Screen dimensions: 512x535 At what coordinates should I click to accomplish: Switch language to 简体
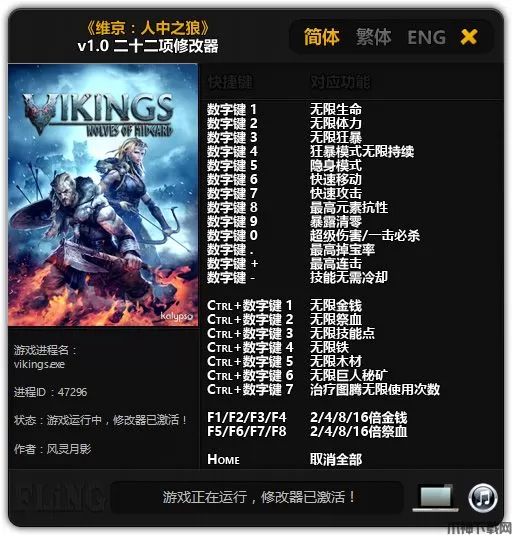[x=322, y=37]
